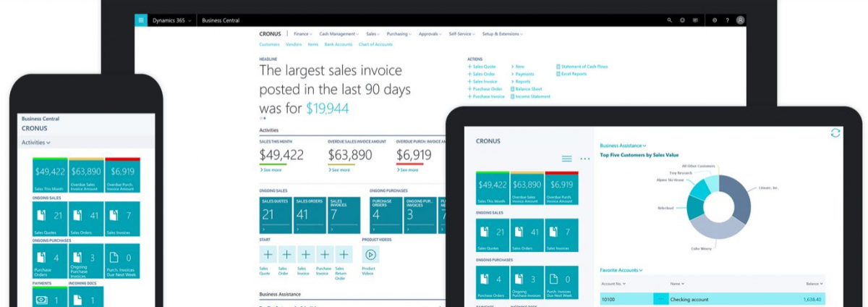Click the Sales Return Order plus tile

[343, 254]
